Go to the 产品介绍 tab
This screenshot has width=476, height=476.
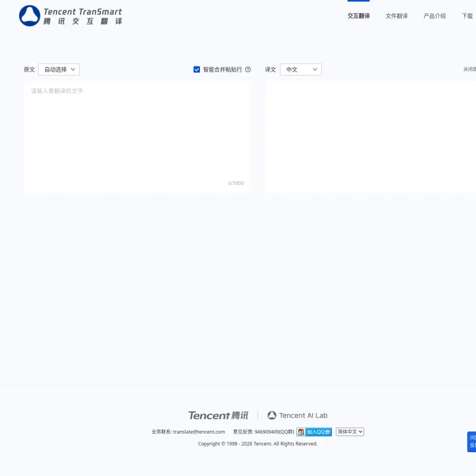tap(434, 16)
